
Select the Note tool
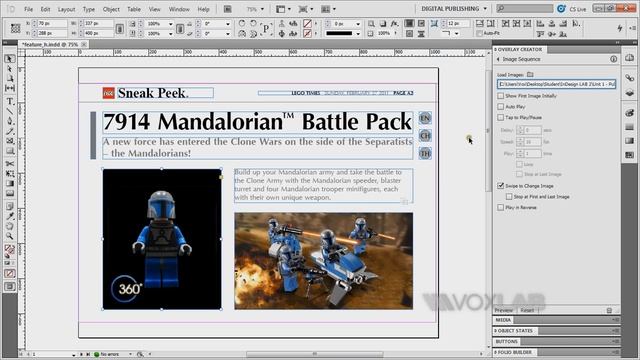pyautogui.click(x=9, y=206)
